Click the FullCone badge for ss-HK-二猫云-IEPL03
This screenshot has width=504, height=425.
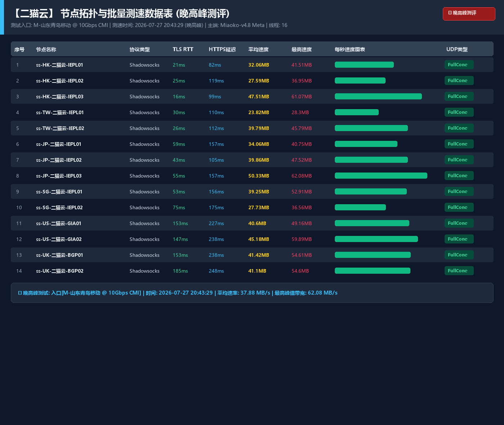(459, 97)
